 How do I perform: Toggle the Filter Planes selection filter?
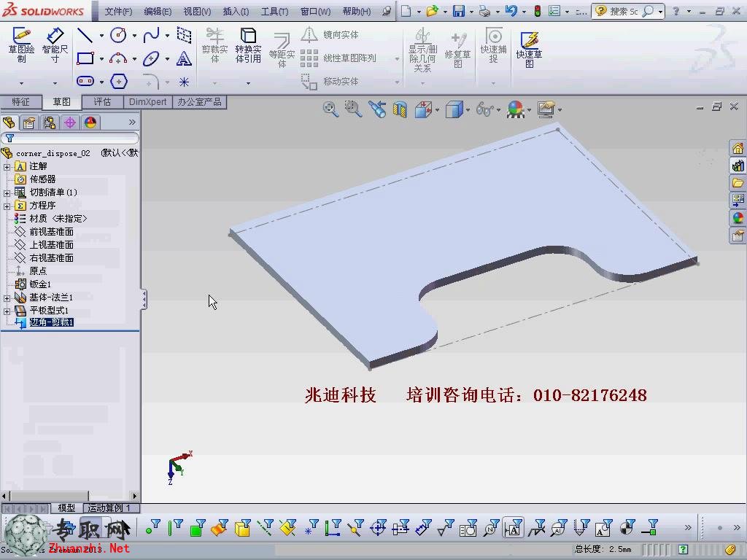[287, 527]
